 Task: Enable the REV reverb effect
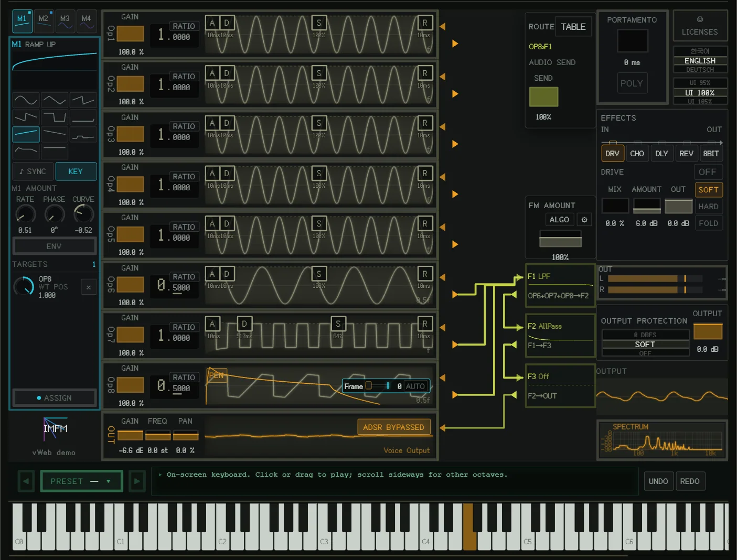pyautogui.click(x=686, y=154)
